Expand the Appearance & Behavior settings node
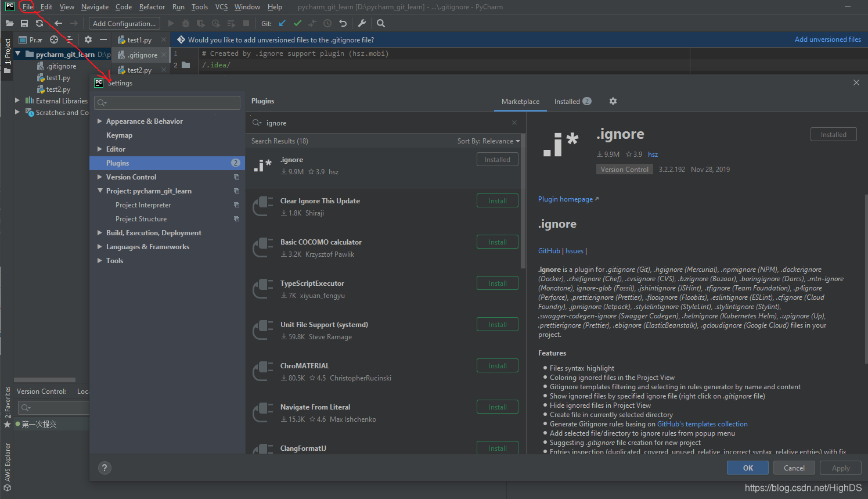 click(x=100, y=121)
